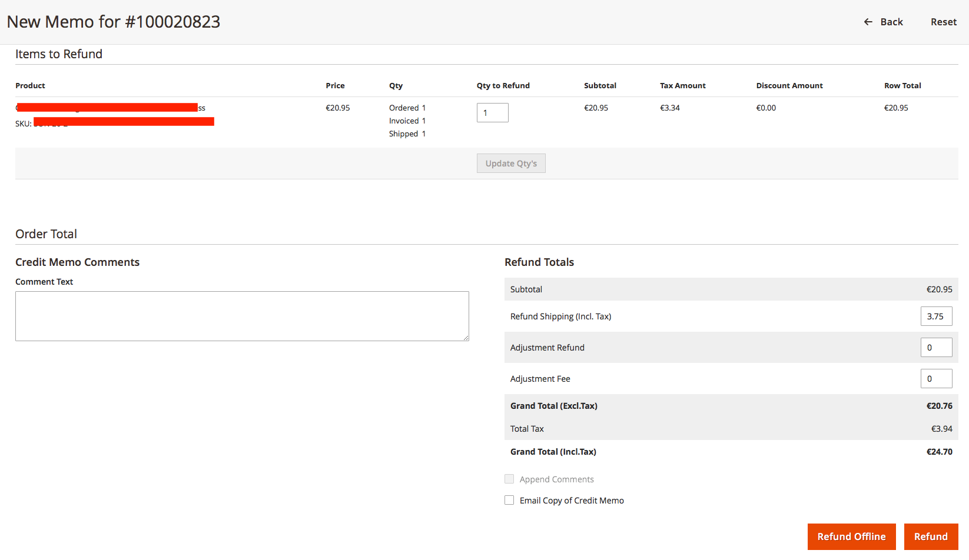The width and height of the screenshot is (969, 560).
Task: Toggle the Append Comments checkbox
Action: pyautogui.click(x=509, y=479)
